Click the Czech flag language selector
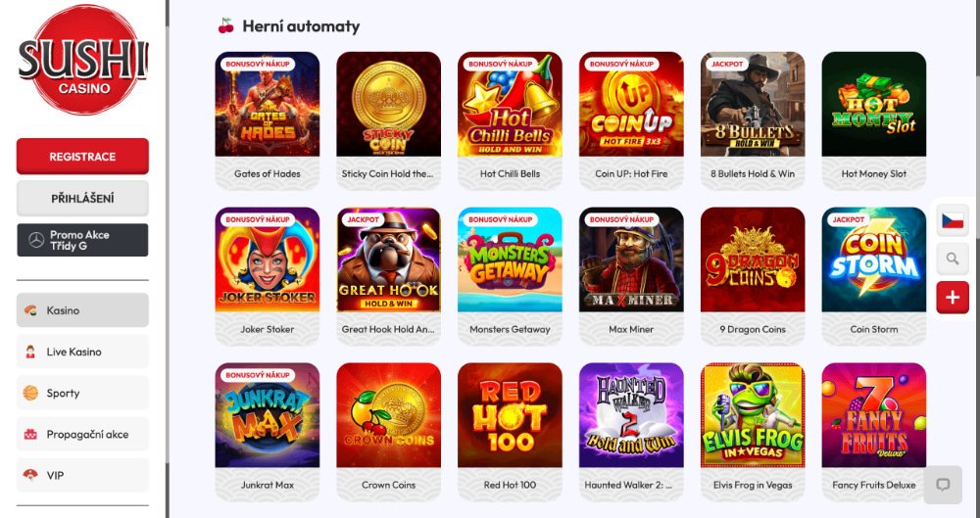The height and width of the screenshot is (518, 980). (953, 220)
